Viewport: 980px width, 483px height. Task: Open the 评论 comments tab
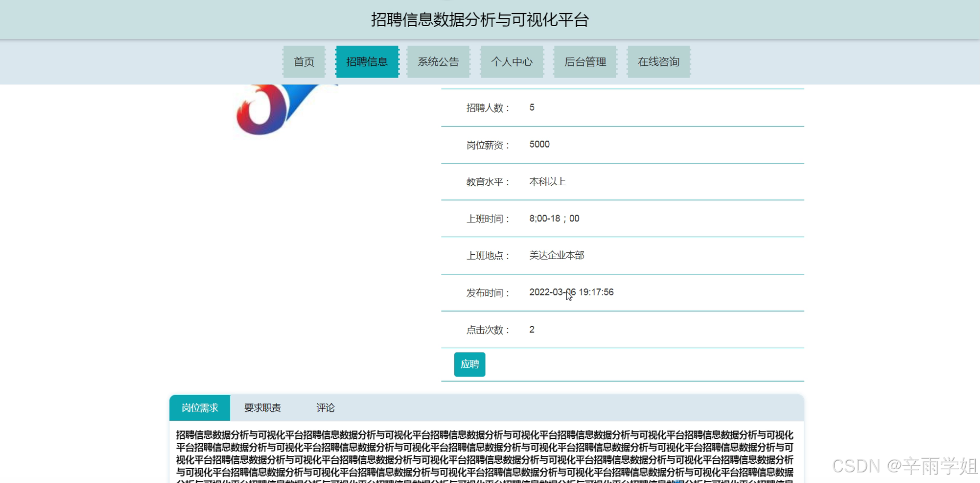[x=325, y=408]
